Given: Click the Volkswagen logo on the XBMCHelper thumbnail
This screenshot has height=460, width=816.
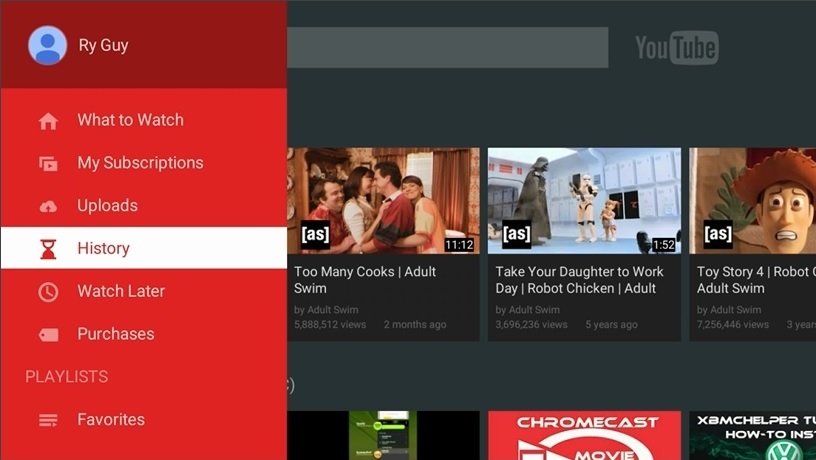Looking at the screenshot, I should point(785,450).
